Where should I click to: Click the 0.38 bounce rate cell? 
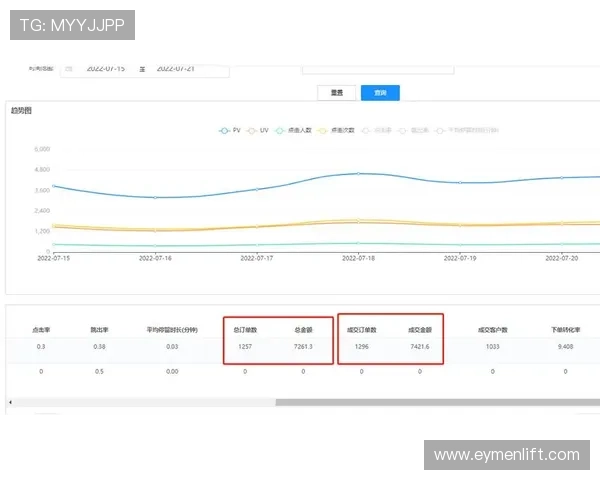pyautogui.click(x=99, y=346)
